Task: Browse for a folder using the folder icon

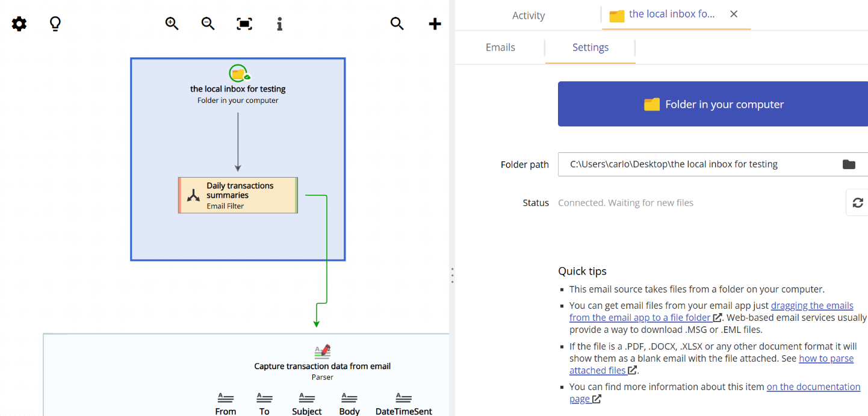Action: (849, 164)
